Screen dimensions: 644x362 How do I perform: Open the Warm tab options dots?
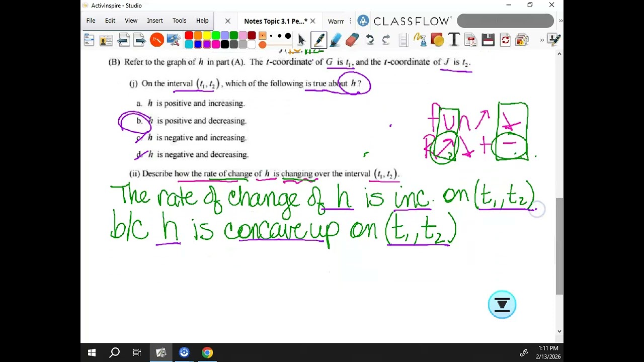(x=350, y=21)
